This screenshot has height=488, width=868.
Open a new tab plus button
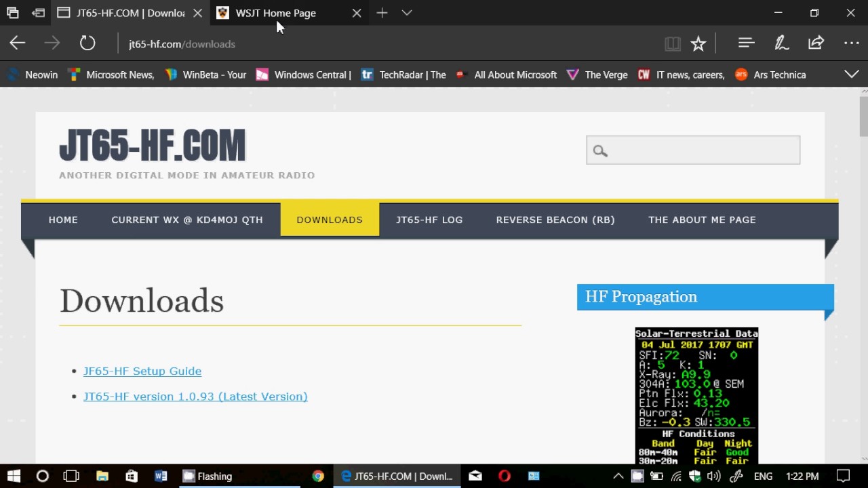click(382, 13)
